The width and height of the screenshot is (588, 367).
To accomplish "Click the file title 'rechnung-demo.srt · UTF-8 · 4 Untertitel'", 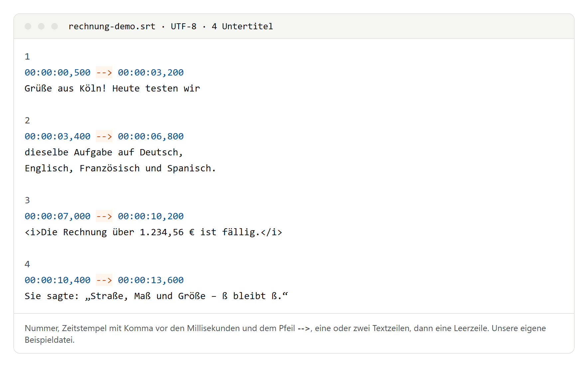I will coord(171,26).
